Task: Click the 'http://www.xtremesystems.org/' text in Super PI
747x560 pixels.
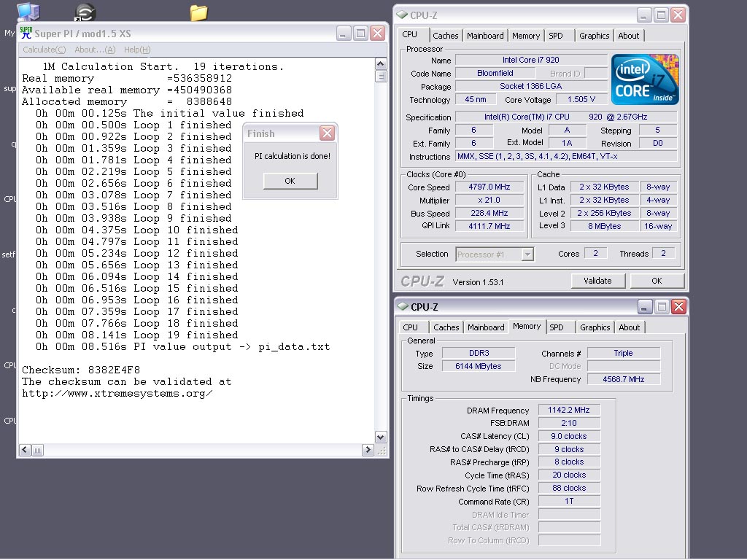Action: tap(117, 394)
